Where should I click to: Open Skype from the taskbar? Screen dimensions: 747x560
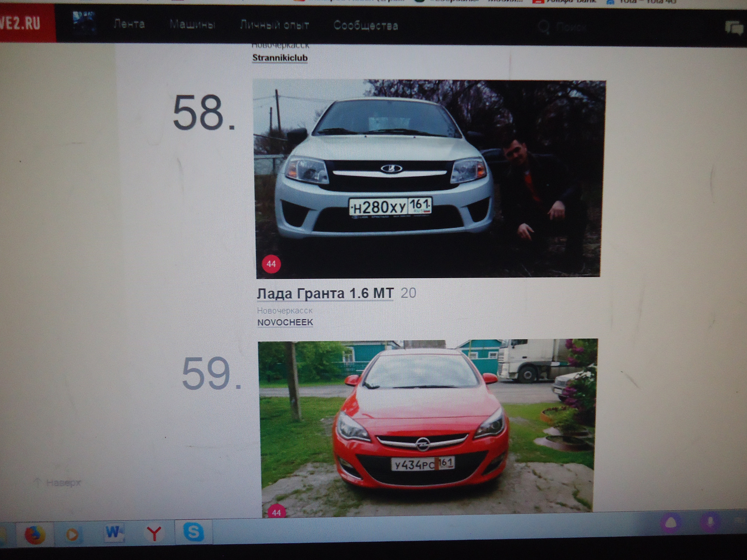(193, 532)
